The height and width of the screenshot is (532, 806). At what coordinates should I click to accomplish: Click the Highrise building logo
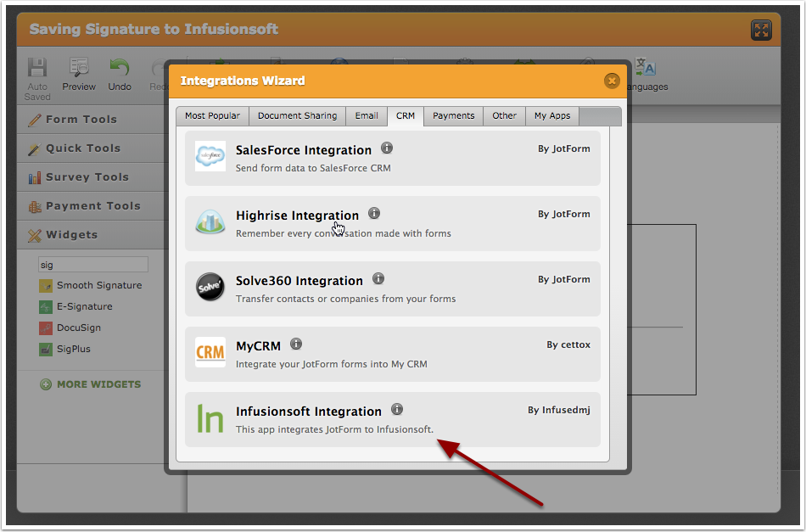(210, 221)
